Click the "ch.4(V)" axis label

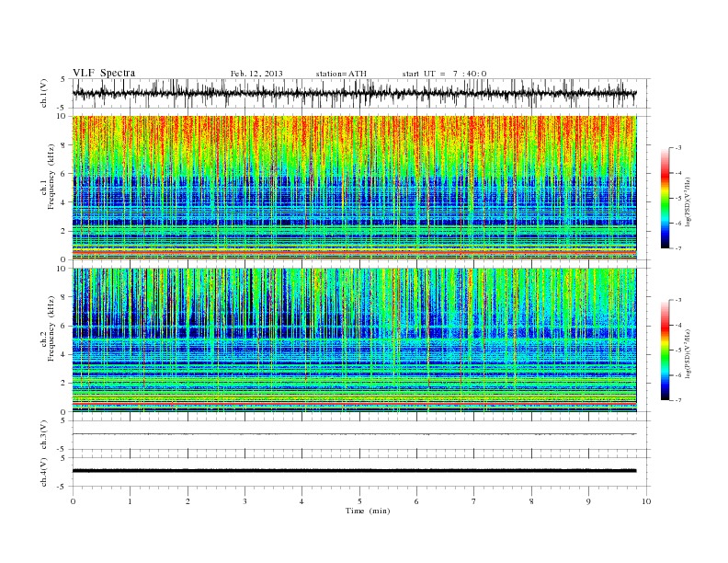(x=44, y=472)
